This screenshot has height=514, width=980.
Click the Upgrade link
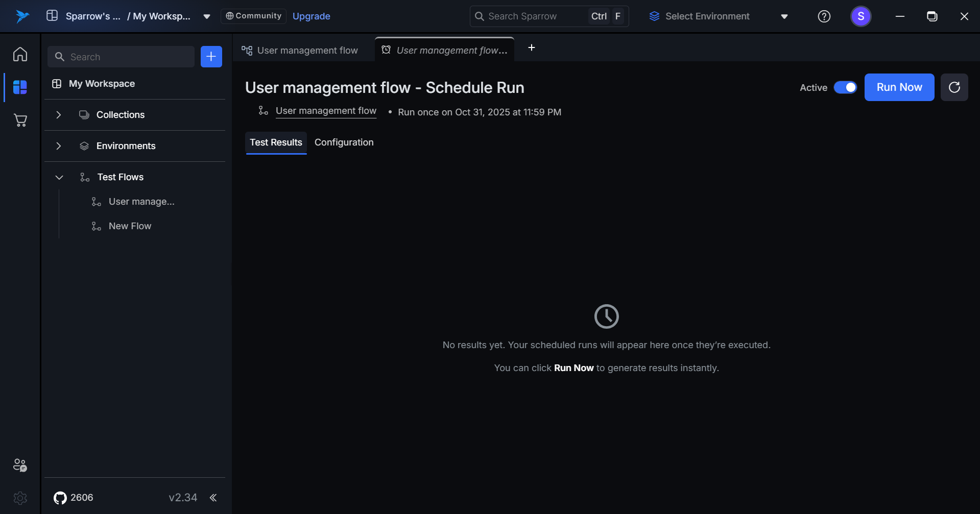[x=311, y=16]
